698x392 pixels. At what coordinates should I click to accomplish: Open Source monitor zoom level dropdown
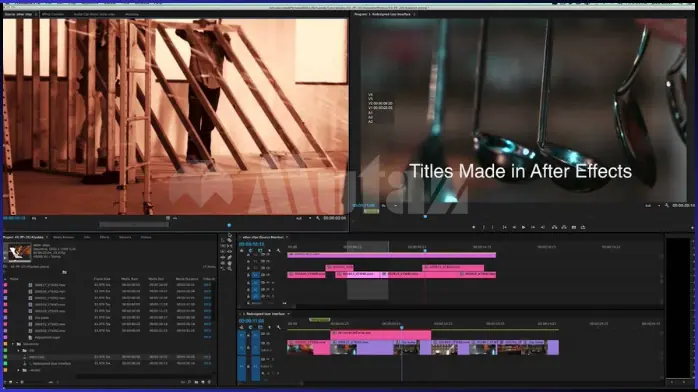point(39,218)
